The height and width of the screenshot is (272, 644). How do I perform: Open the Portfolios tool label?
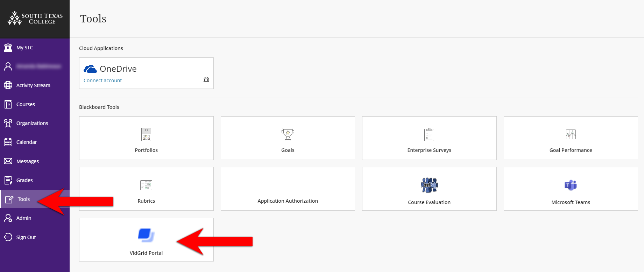pos(146,150)
